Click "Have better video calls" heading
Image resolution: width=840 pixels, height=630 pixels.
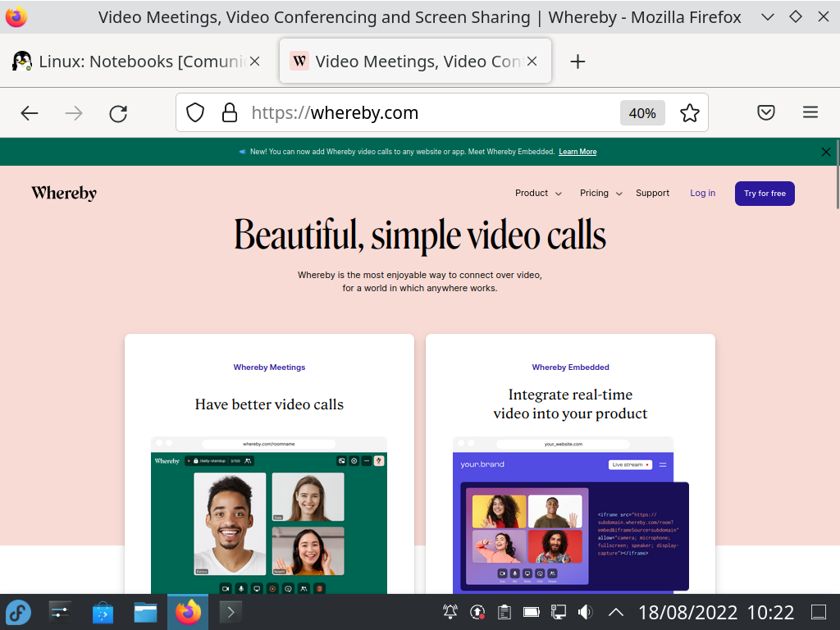pyautogui.click(x=269, y=404)
